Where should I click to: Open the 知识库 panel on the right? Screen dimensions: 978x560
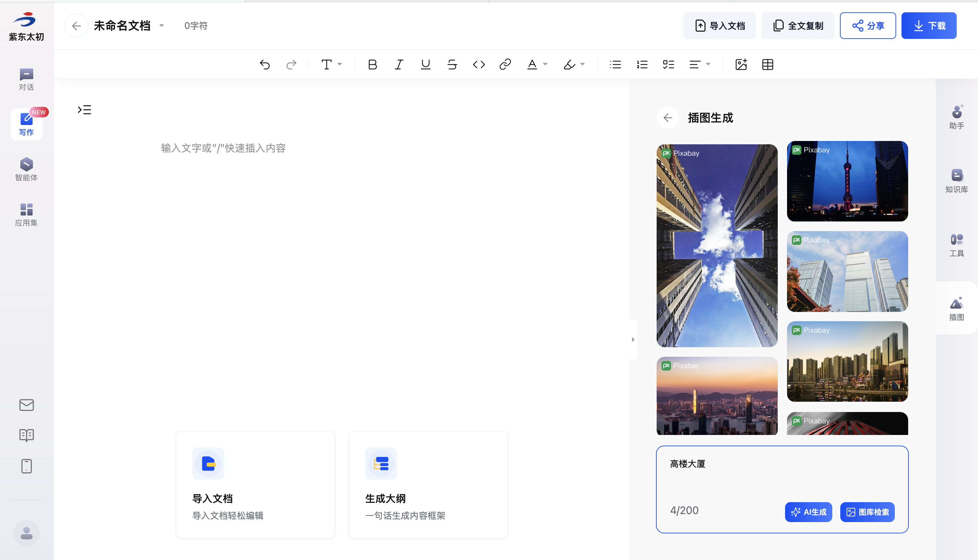click(956, 181)
